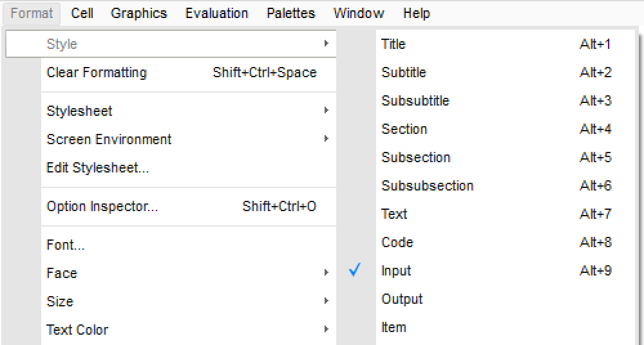Open the Help menu

[x=416, y=13]
